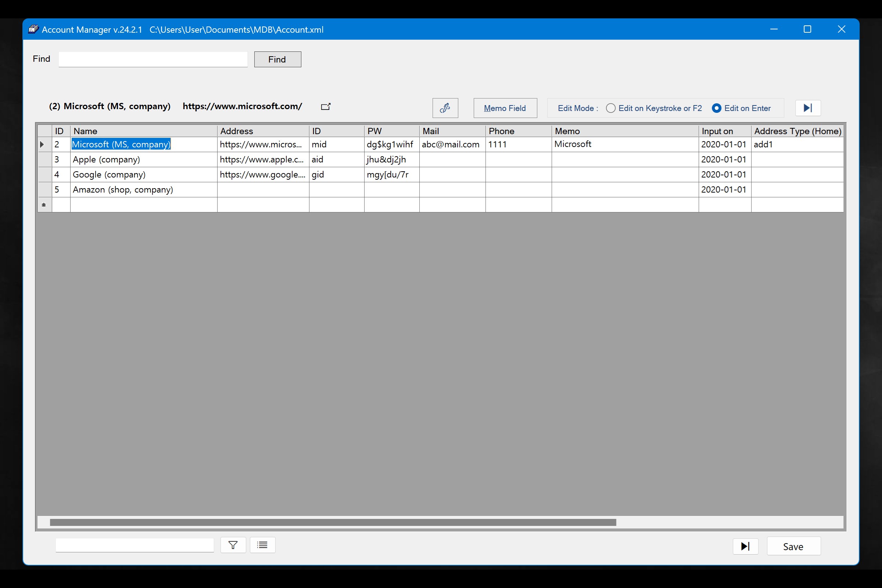Select the "Amazon (shop, company)" name cell

(144, 189)
